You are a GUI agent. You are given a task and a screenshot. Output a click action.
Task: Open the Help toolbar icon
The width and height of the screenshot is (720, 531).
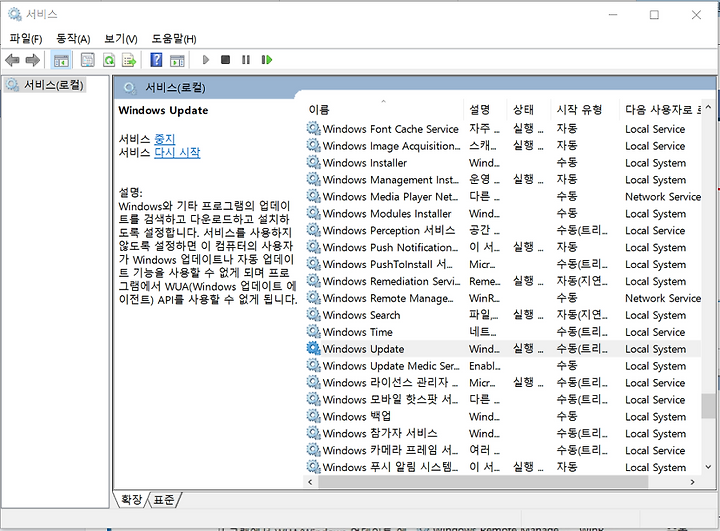[156, 60]
